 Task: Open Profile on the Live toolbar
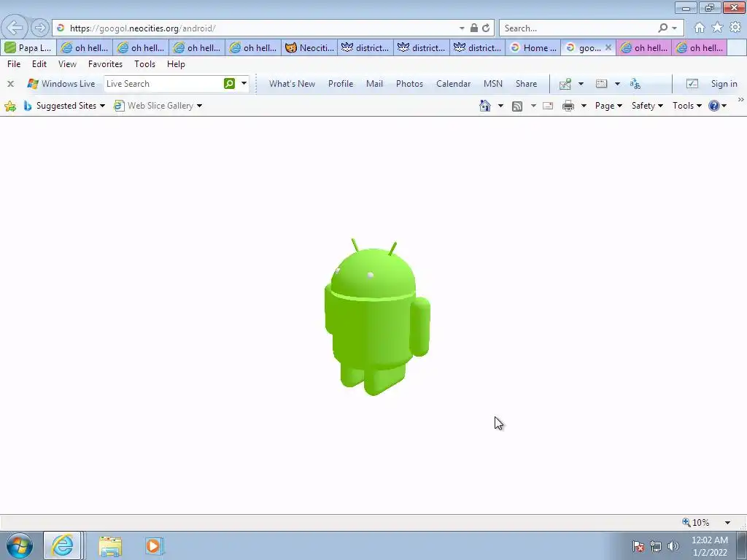click(341, 84)
